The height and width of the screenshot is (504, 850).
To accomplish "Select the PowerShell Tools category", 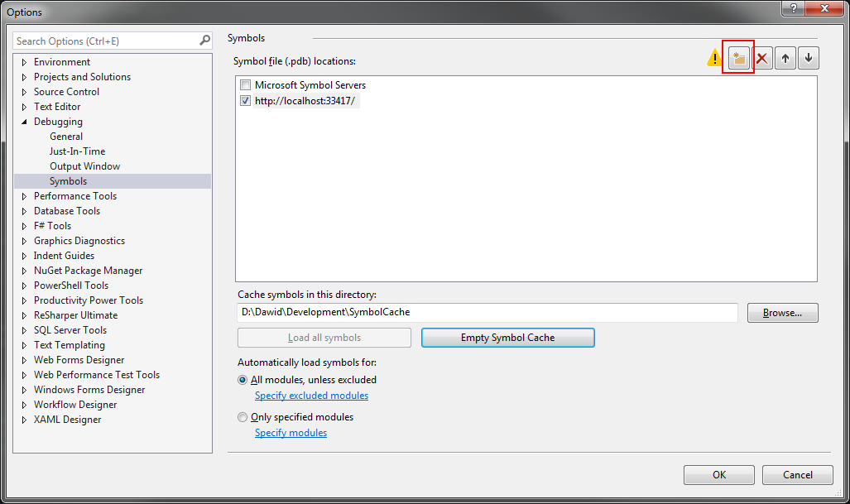I will [71, 286].
